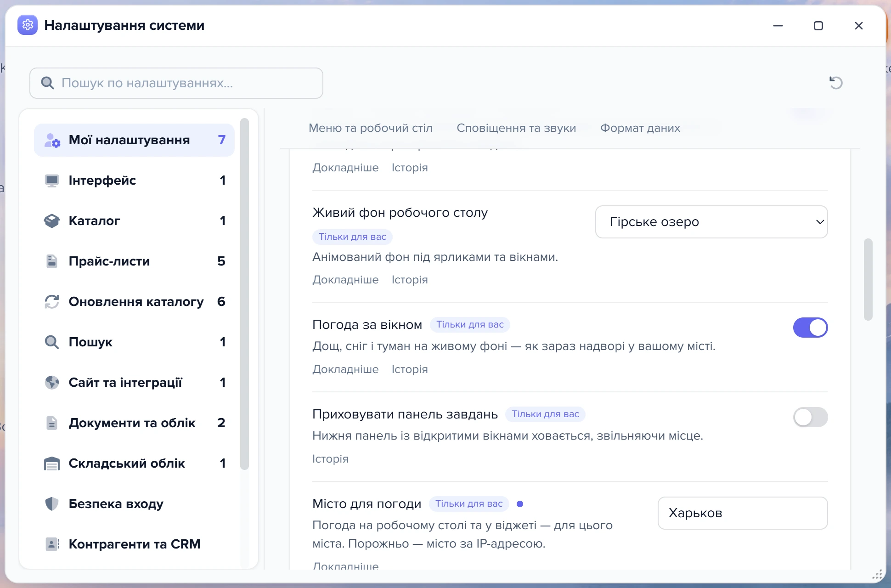Turn off the Погода за вікном switch
The image size is (891, 588).
(810, 328)
